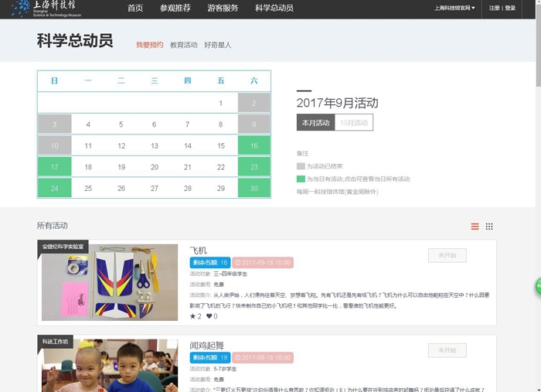Click 未开始 button for 飞机
541x392 pixels.
(447, 255)
